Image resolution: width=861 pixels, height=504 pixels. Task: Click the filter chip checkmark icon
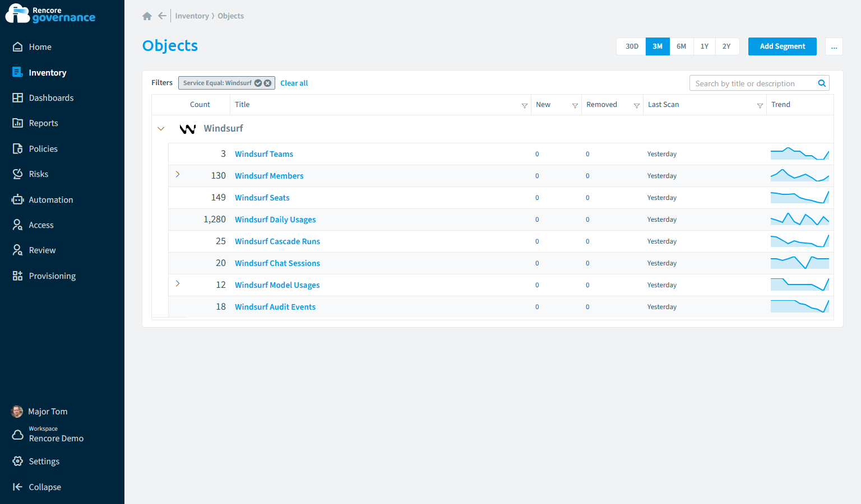pos(258,83)
